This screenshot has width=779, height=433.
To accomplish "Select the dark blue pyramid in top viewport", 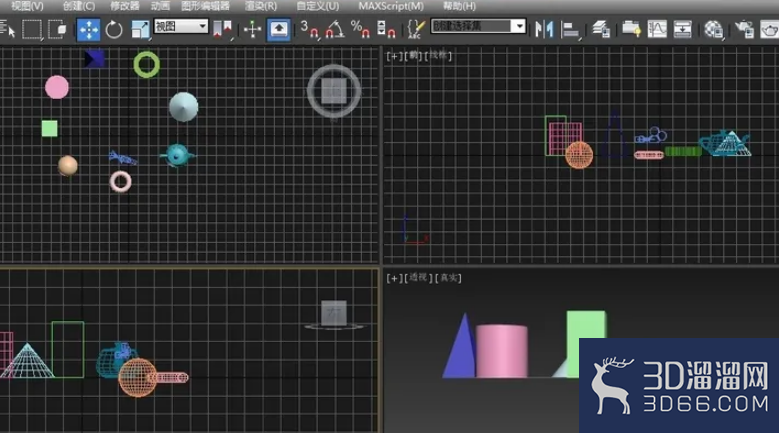I will point(94,59).
